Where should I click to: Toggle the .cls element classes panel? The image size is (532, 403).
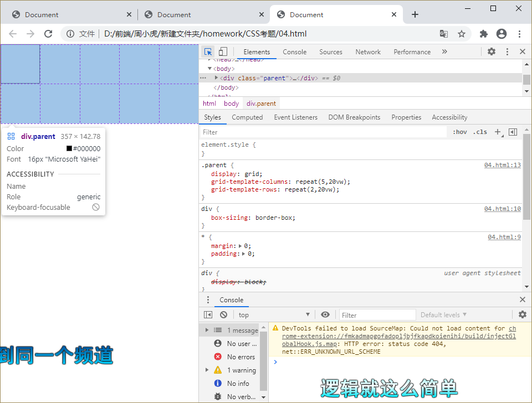480,132
